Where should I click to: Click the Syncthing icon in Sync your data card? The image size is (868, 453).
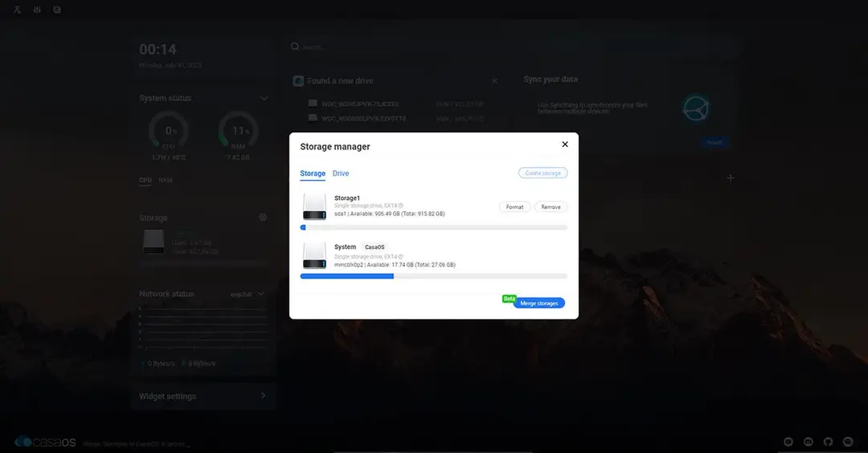click(696, 108)
